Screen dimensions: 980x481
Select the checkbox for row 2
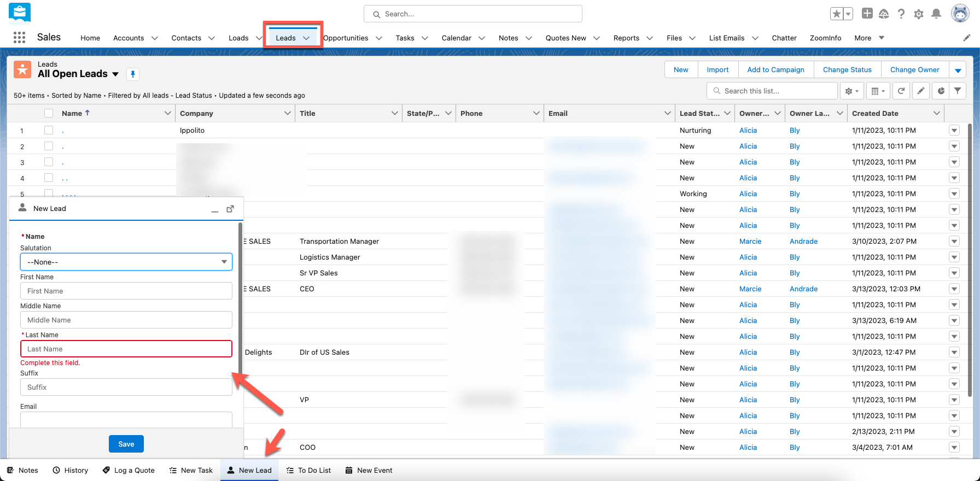49,146
